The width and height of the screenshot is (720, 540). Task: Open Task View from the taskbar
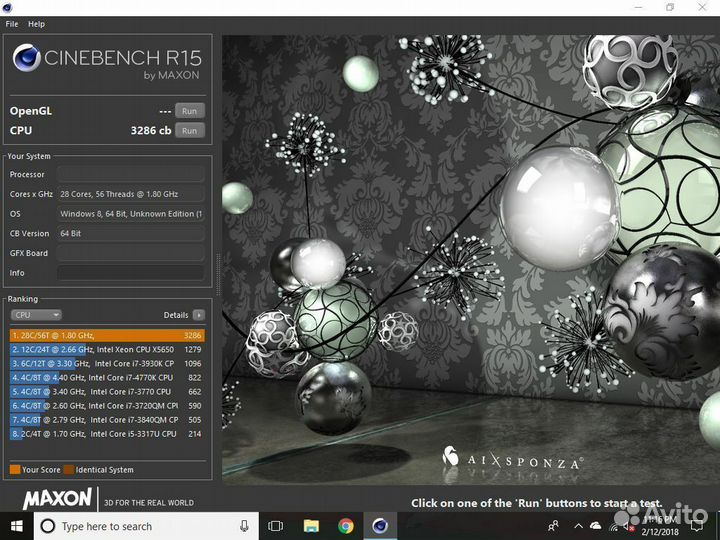pos(275,526)
